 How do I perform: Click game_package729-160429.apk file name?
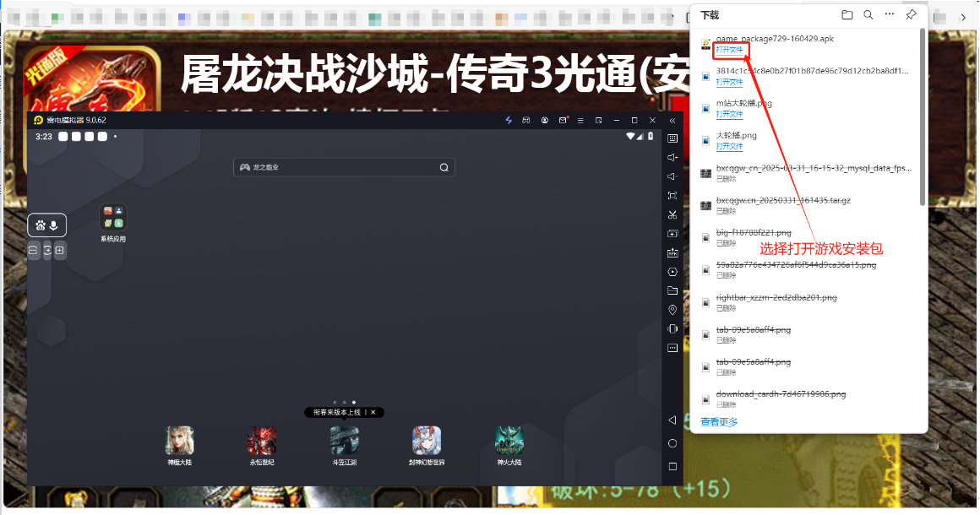775,39
